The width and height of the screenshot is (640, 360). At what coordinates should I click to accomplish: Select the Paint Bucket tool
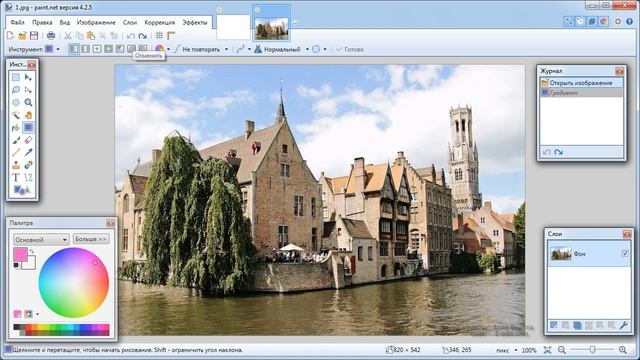coord(16,128)
